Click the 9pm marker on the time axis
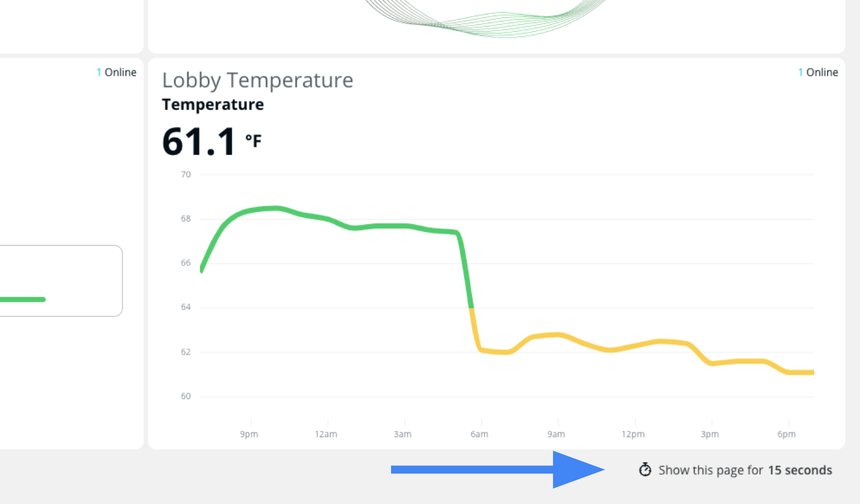The image size is (860, 504). coord(249,434)
